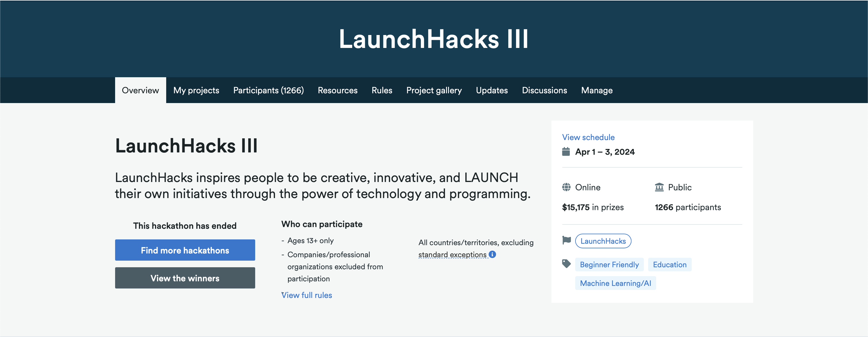Click the tag icon beside Beginner Friendly

[x=566, y=264]
